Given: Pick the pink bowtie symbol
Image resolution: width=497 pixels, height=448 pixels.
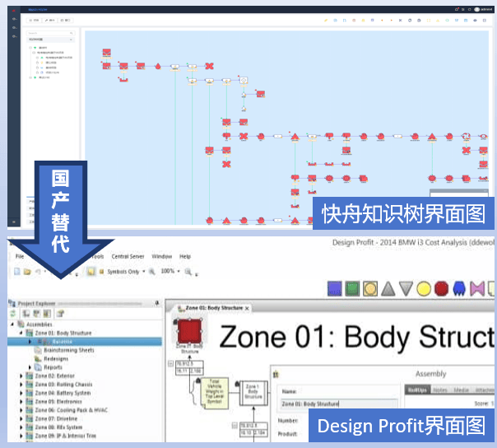Looking at the screenshot, I should (x=477, y=289).
